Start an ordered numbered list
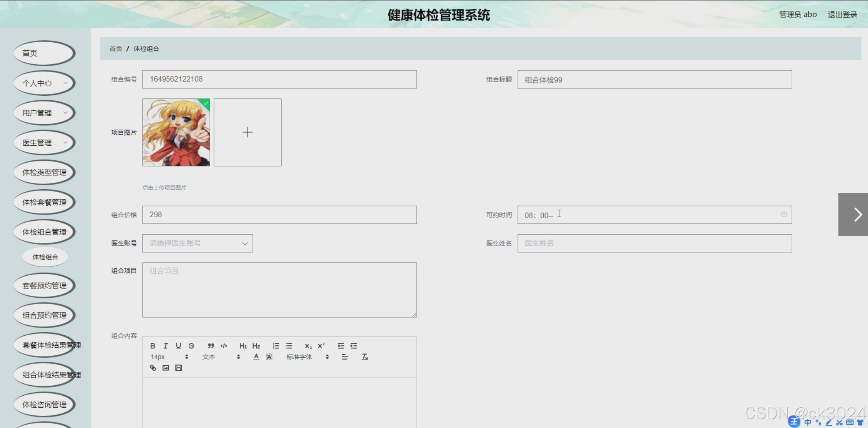The height and width of the screenshot is (428, 868). tap(276, 346)
